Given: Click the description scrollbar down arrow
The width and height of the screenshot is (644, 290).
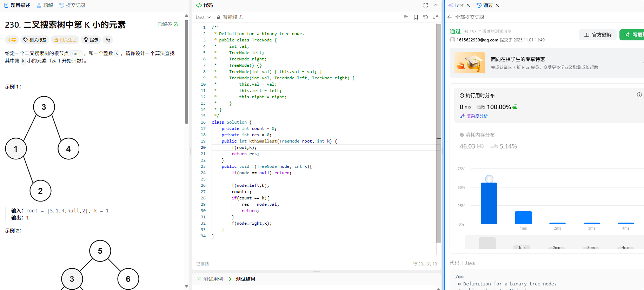Looking at the screenshot, I should click(186, 286).
